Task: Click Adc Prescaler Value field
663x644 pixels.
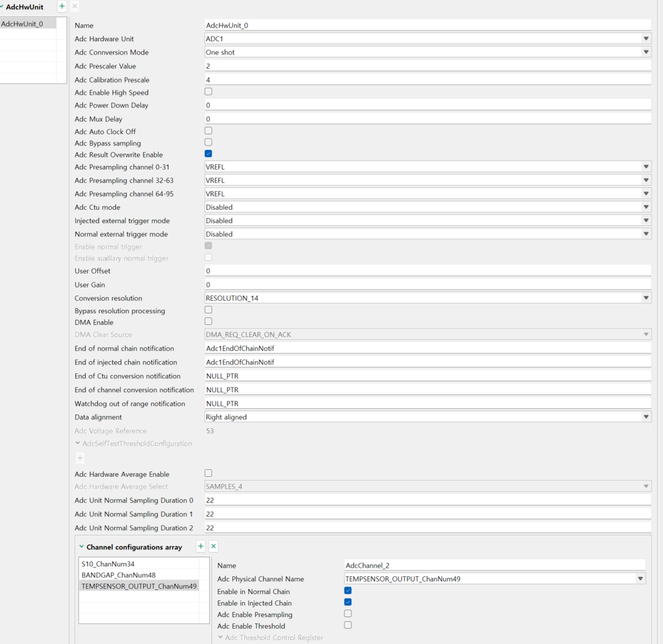Action: click(428, 66)
